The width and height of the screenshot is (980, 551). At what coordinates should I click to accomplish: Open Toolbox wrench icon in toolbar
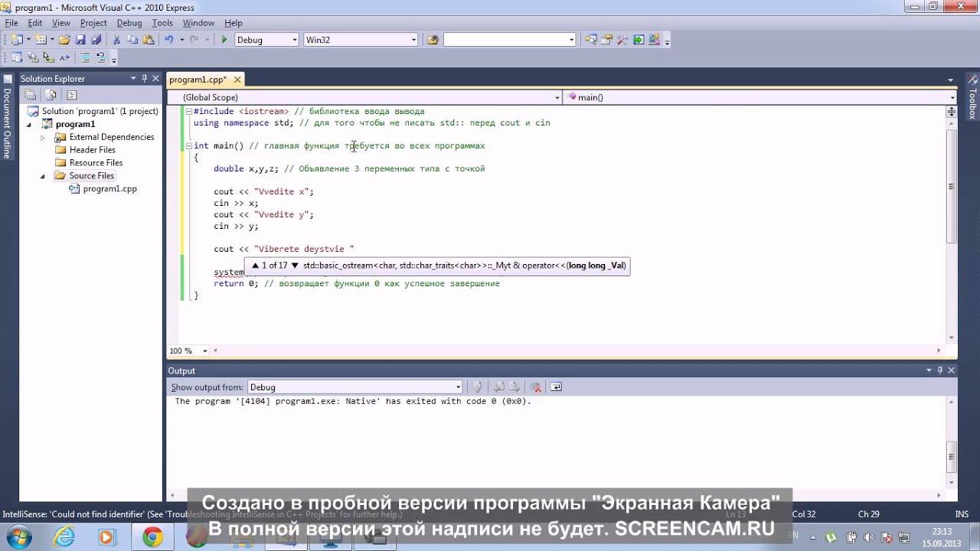click(x=622, y=40)
